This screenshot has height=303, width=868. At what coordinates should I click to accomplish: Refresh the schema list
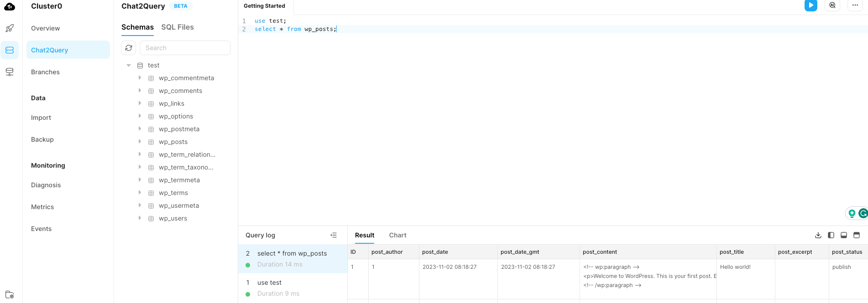(x=129, y=48)
